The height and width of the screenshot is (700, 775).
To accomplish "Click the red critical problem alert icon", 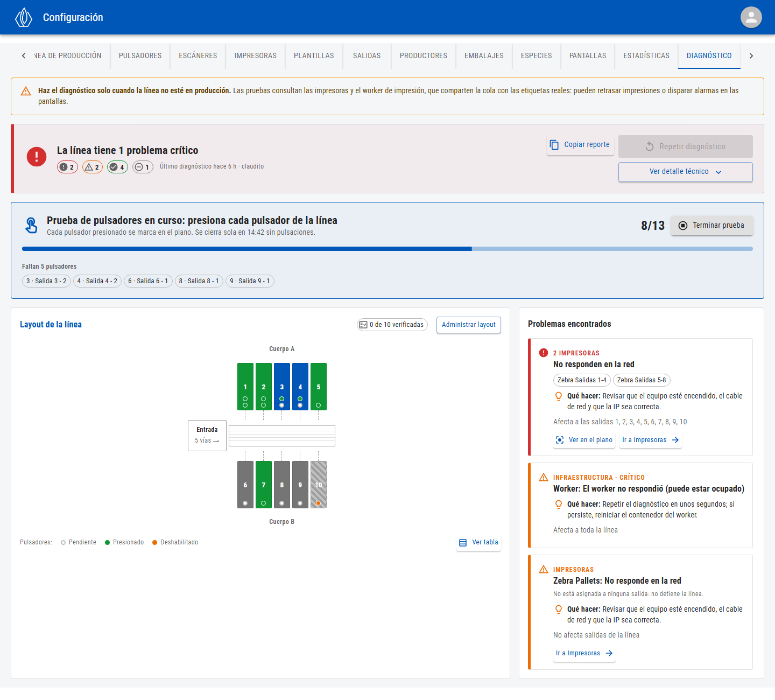I will (x=37, y=157).
